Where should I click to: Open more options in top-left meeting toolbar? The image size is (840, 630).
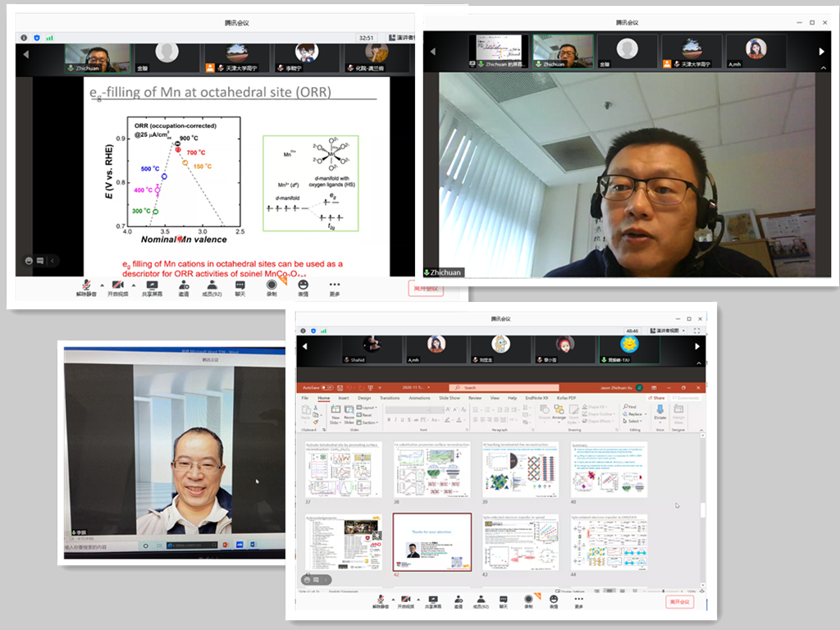[334, 285]
